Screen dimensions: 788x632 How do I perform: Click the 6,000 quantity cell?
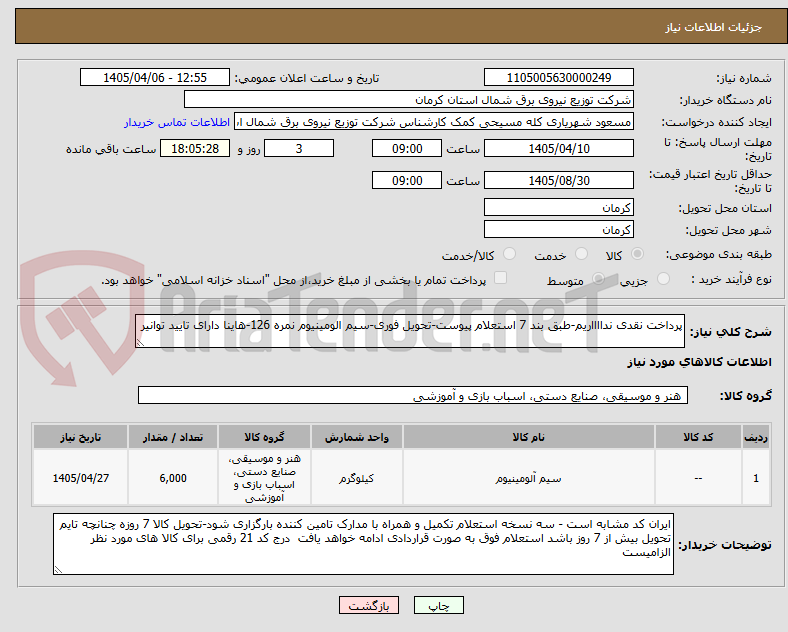(x=173, y=478)
